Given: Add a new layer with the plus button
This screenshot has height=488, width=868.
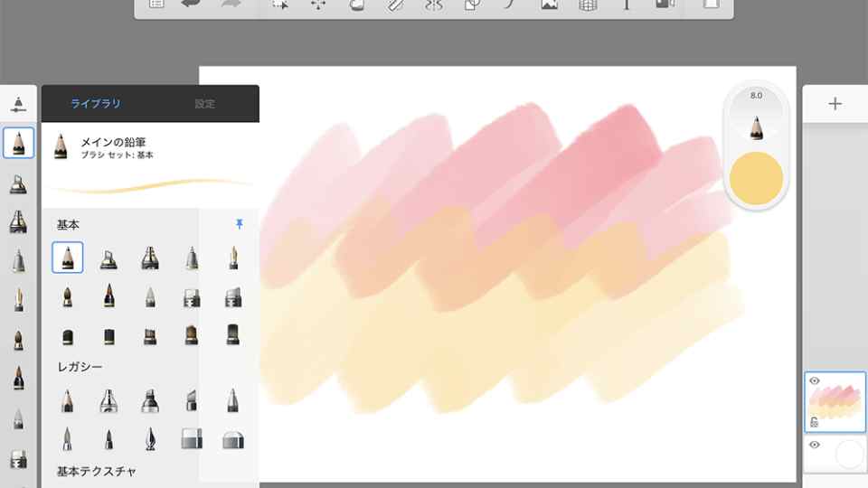Looking at the screenshot, I should pos(835,104).
